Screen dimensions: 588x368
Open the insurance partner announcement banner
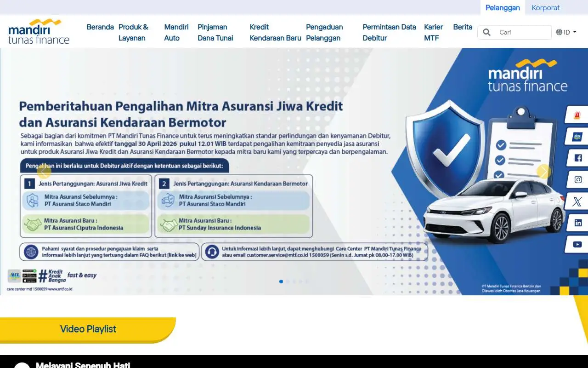point(294,172)
